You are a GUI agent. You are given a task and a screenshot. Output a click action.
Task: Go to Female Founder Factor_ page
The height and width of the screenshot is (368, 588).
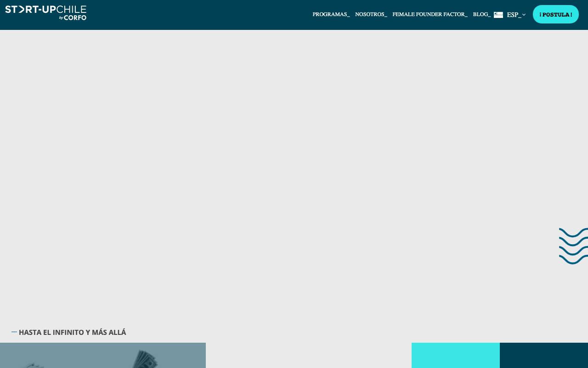pos(430,14)
